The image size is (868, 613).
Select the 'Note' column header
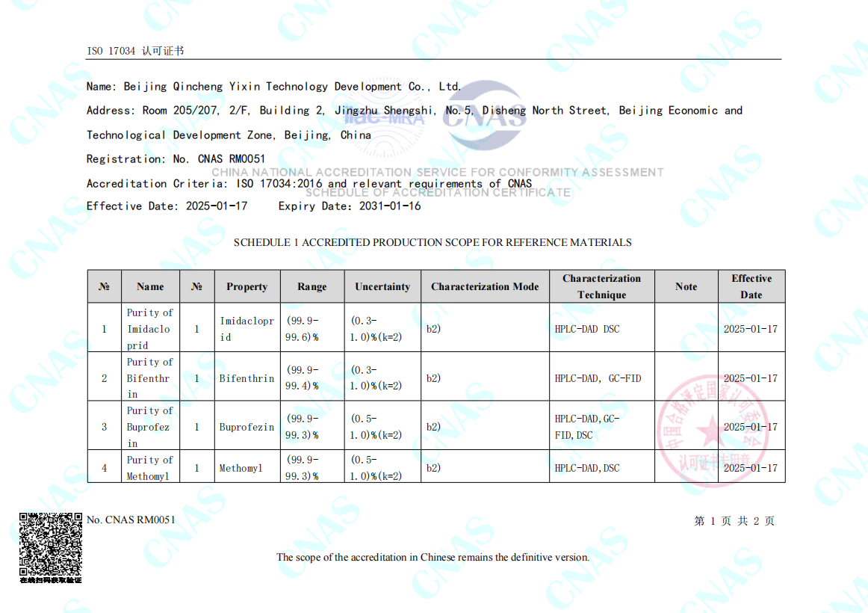coord(686,286)
